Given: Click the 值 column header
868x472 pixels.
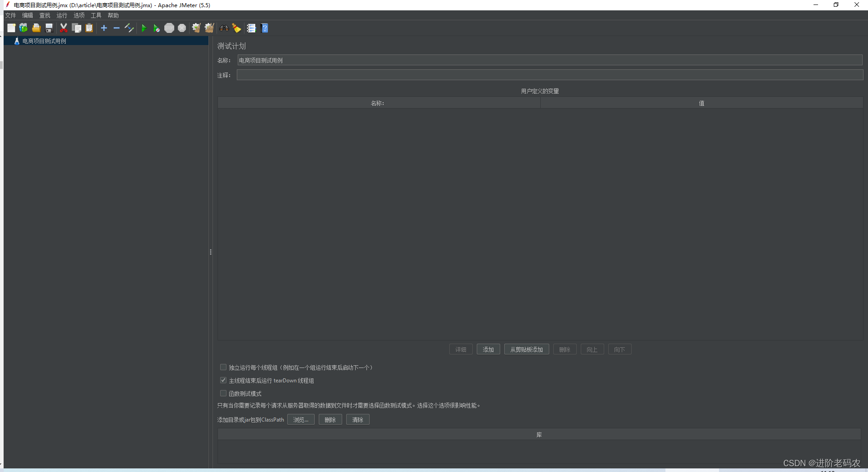Looking at the screenshot, I should [701, 103].
